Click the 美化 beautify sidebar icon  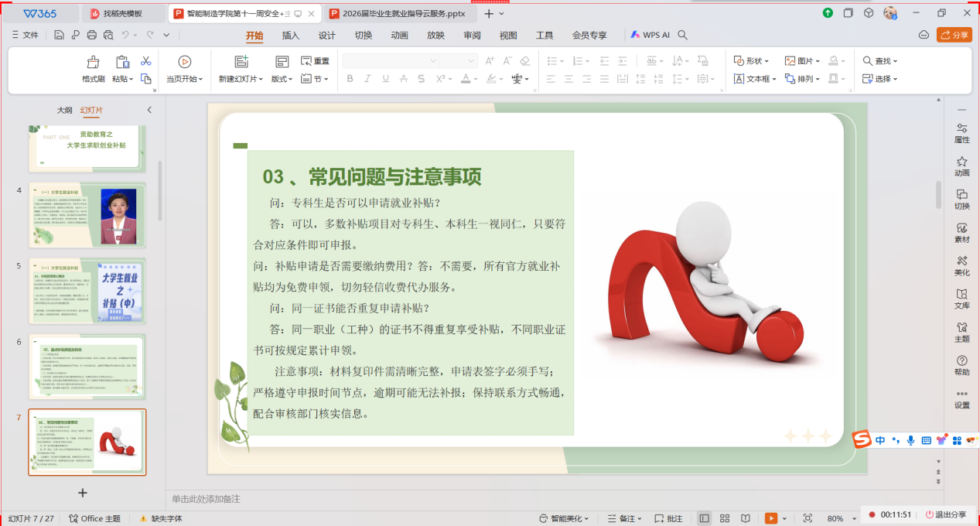[x=961, y=265]
